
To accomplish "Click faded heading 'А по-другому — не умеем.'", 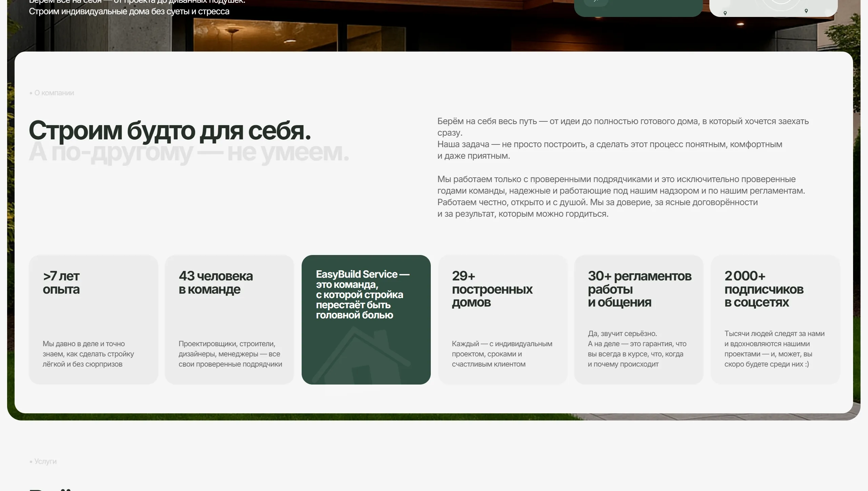I will point(188,153).
